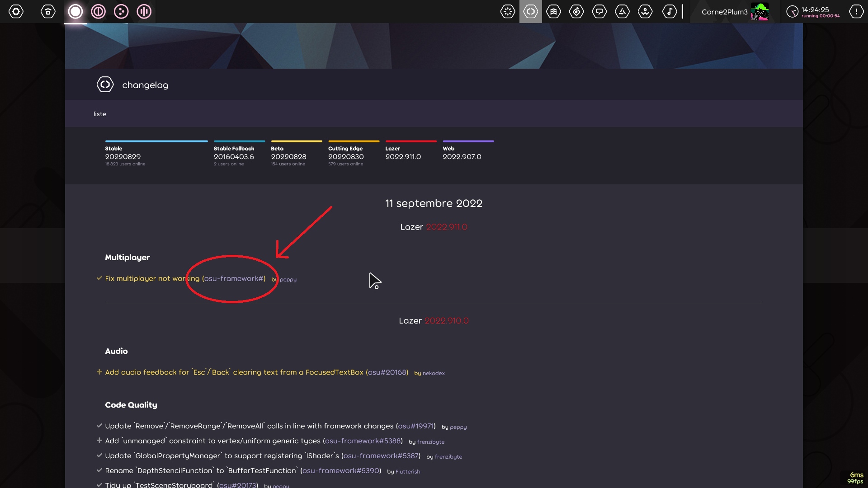Open the chat panel icon

[x=599, y=11]
